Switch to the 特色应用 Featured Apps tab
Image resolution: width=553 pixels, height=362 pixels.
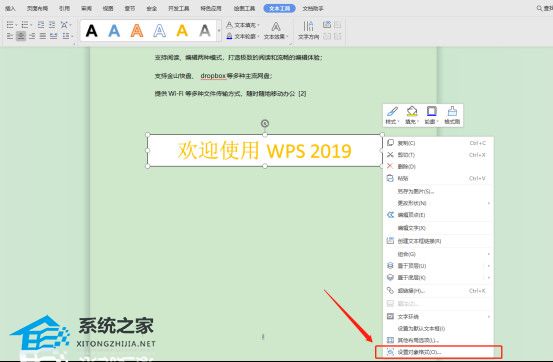tap(211, 8)
